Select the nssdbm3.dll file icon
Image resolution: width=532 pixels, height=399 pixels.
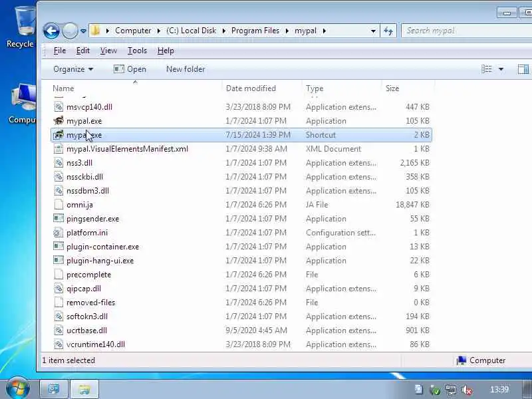tap(59, 191)
